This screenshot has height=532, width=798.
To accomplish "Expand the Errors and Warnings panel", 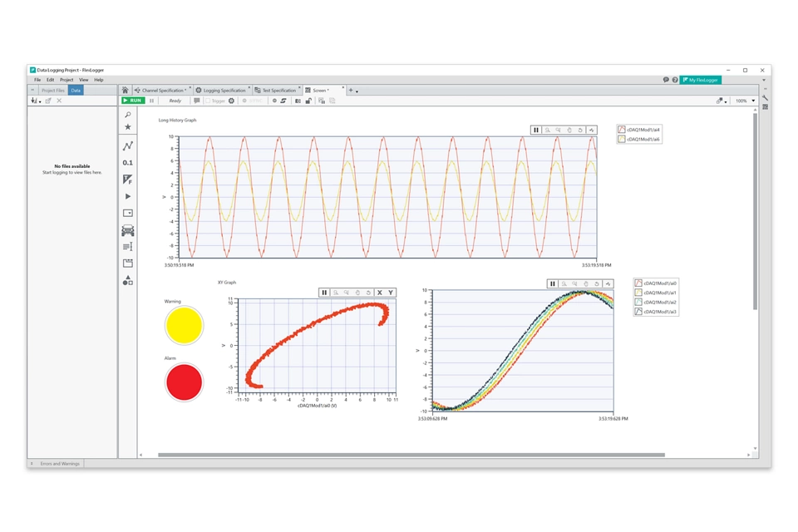I will pos(32,464).
